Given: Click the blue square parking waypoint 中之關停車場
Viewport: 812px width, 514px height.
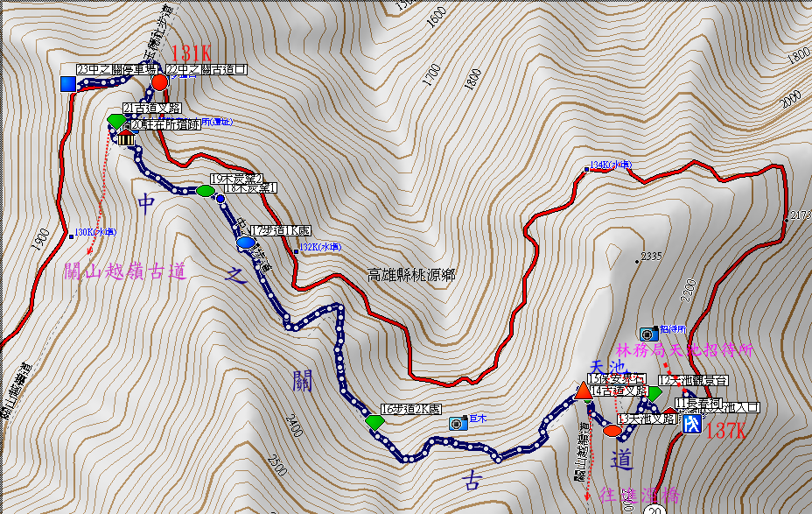Looking at the screenshot, I should (67, 83).
